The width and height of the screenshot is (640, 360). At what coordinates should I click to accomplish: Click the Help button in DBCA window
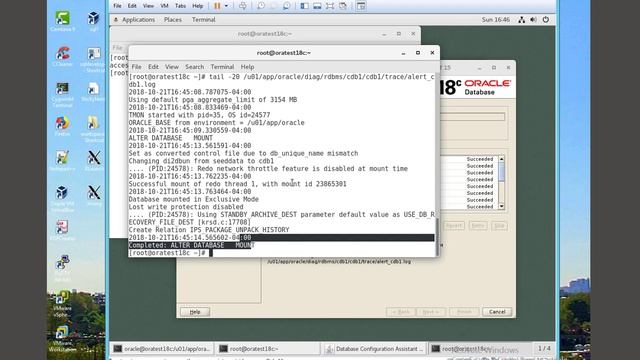(x=195, y=312)
